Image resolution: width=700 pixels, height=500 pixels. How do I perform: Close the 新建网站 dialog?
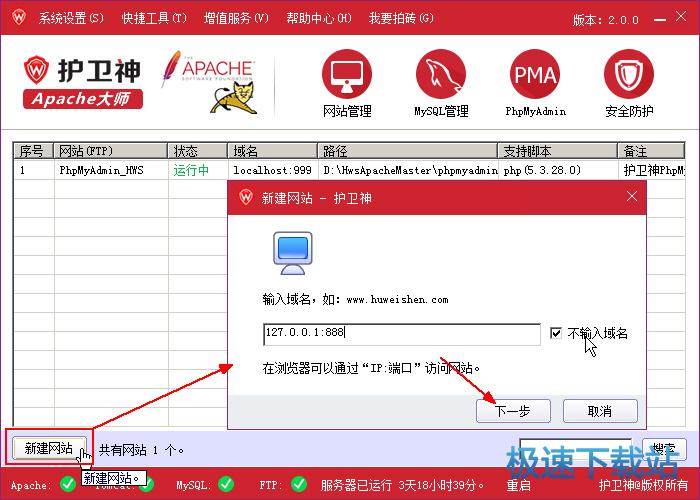632,196
